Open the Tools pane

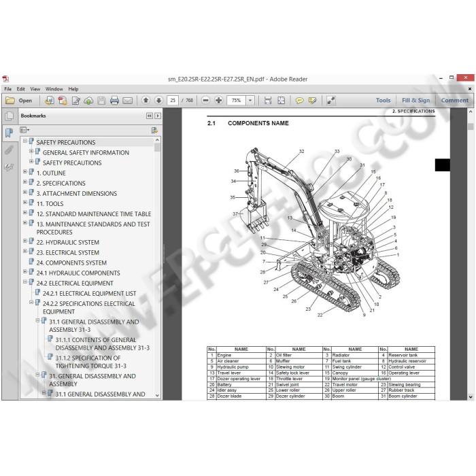click(383, 100)
